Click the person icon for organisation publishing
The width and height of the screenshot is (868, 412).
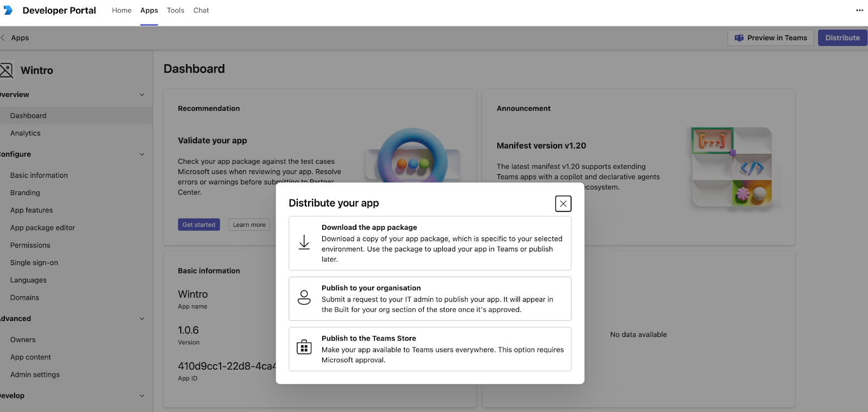point(304,298)
